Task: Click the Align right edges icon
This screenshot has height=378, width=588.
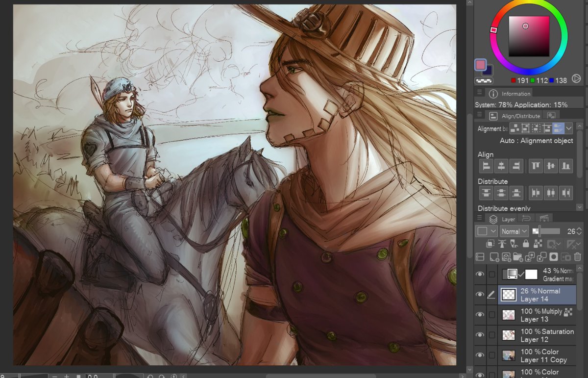Action: click(x=516, y=166)
